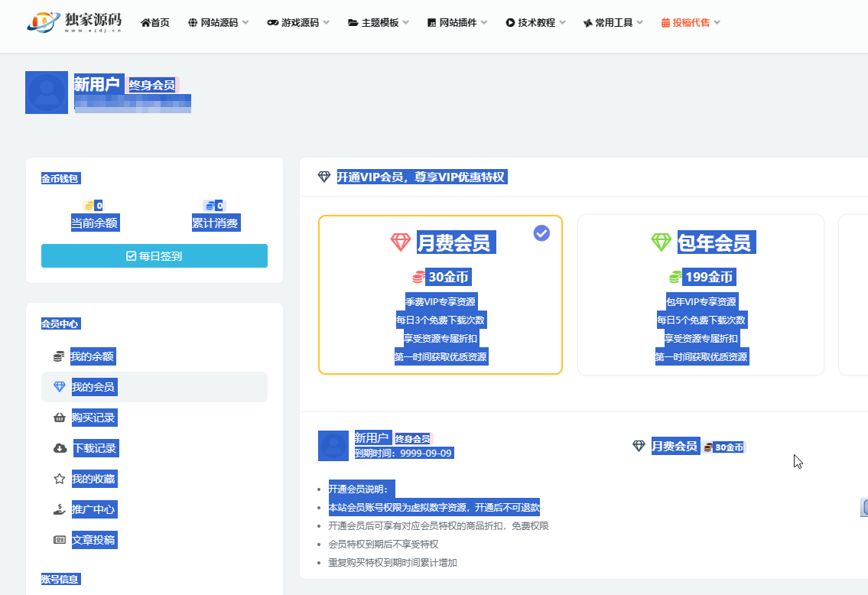Open 我的余额 in member center
This screenshot has height=595, width=868.
[92, 356]
